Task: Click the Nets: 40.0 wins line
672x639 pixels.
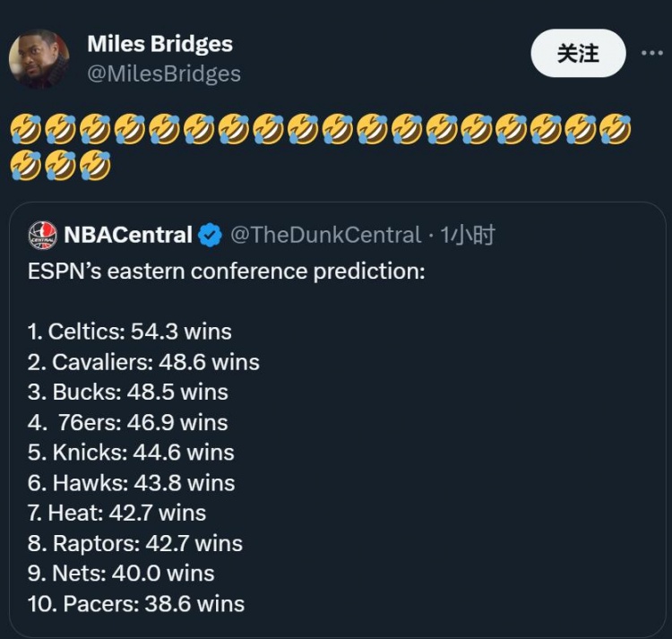Action: [x=121, y=573]
